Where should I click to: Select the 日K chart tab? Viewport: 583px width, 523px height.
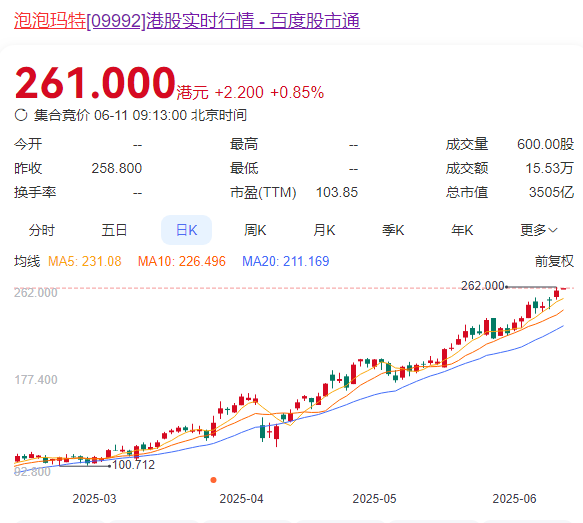tap(186, 230)
